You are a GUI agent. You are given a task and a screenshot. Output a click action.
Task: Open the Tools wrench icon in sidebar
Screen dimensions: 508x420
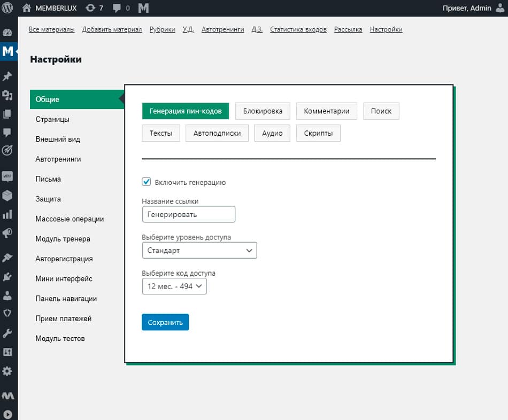pos(7,333)
